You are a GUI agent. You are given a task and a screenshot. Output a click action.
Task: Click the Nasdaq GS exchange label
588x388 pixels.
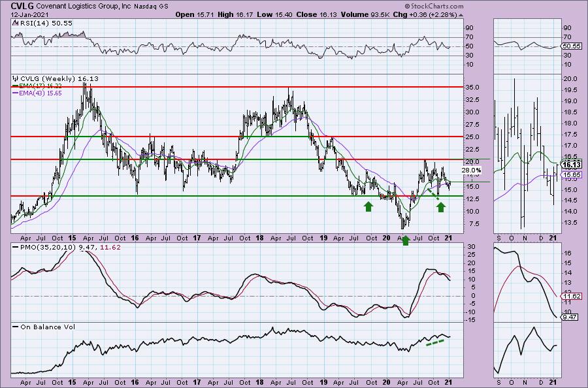click(x=150, y=7)
